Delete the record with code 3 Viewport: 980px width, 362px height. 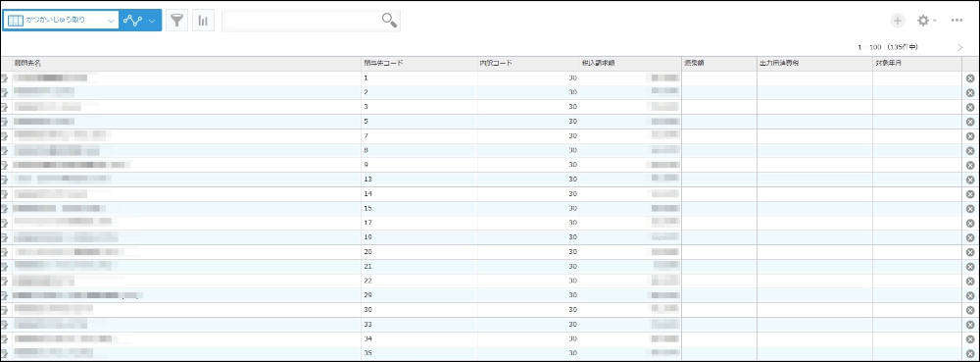click(x=970, y=107)
